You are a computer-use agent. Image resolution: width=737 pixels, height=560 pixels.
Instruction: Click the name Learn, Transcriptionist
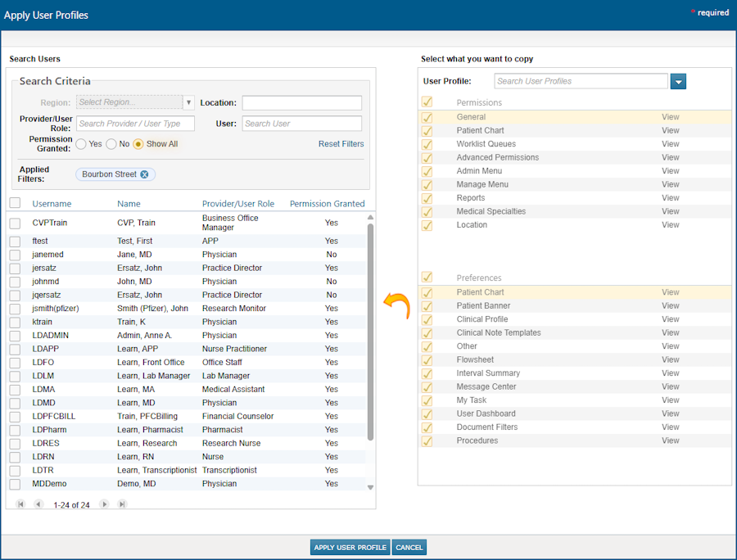pyautogui.click(x=157, y=470)
